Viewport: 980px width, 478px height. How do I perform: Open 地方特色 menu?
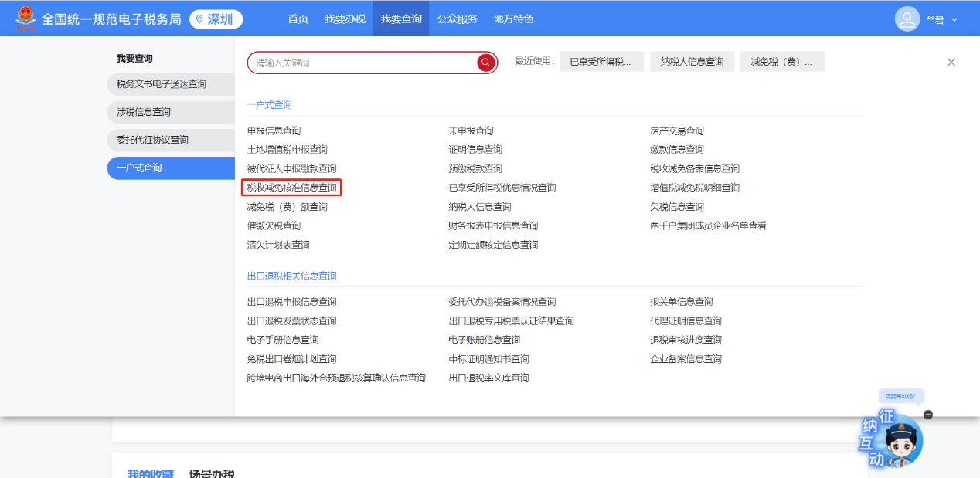coord(513,19)
